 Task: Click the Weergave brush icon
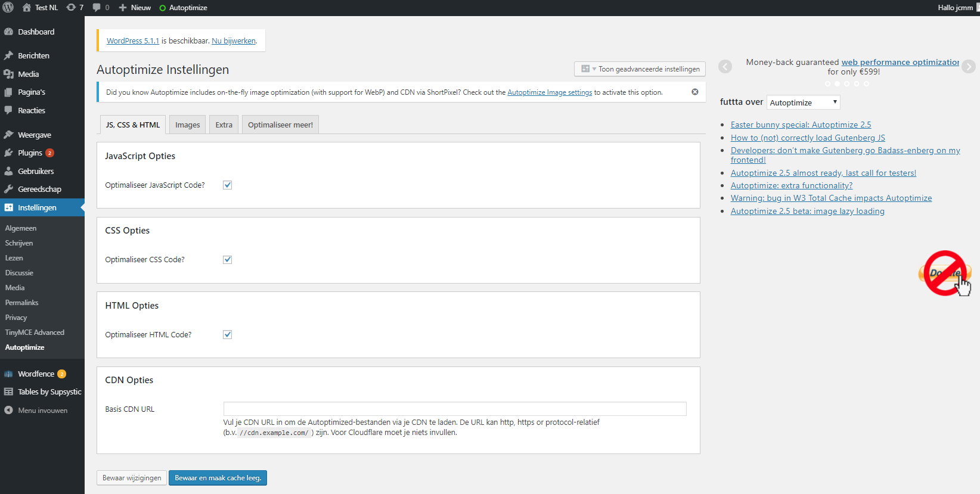(x=8, y=135)
